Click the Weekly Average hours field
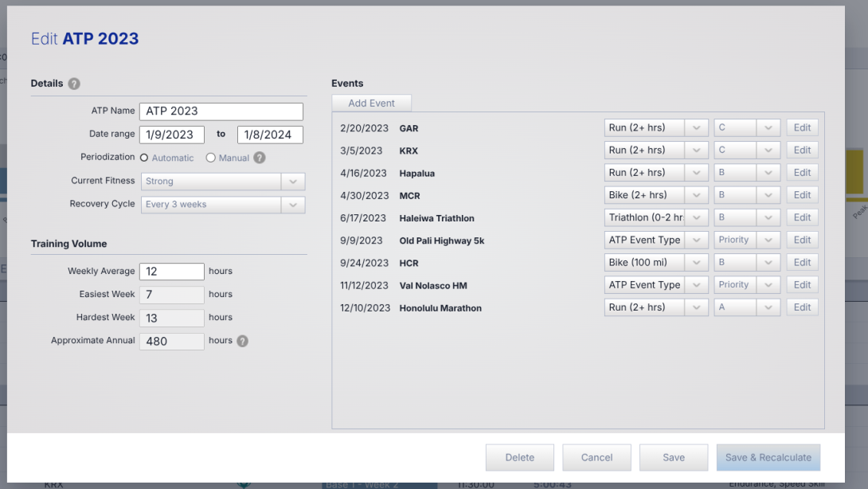Screen dimensions: 868x489 pyautogui.click(x=171, y=272)
